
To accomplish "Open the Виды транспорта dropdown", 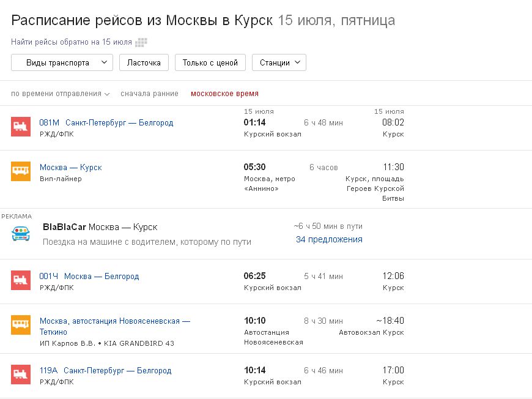I will click(x=62, y=62).
